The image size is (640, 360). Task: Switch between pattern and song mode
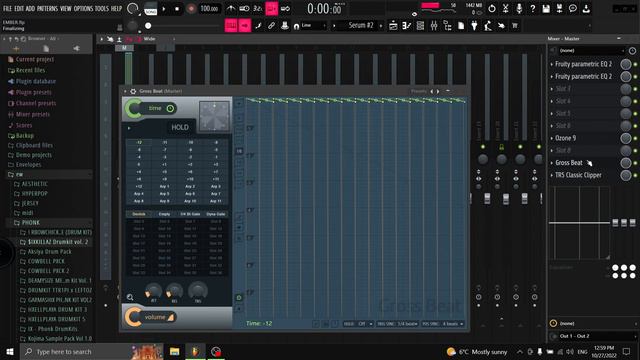151,9
